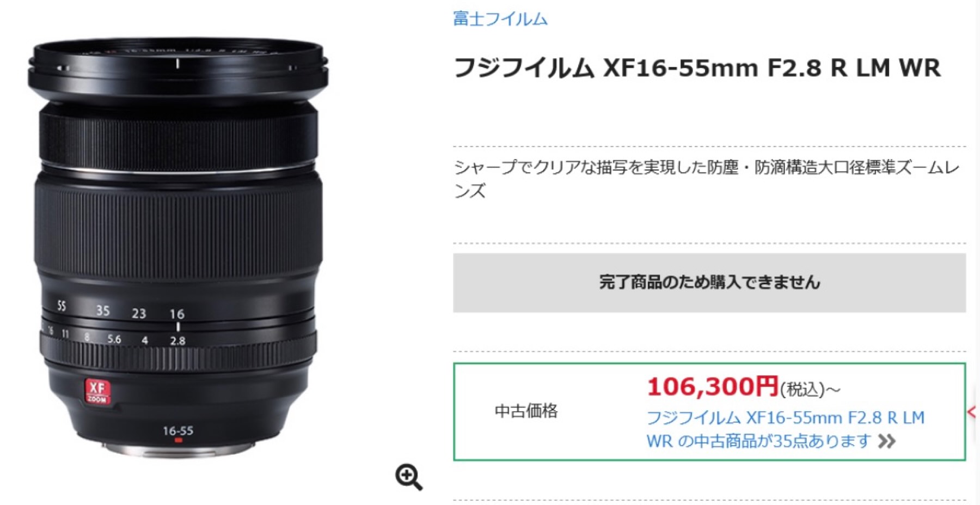The image size is (980, 505).
Task: Click the 55 focal length marking on the lens
Action: pos(62,306)
